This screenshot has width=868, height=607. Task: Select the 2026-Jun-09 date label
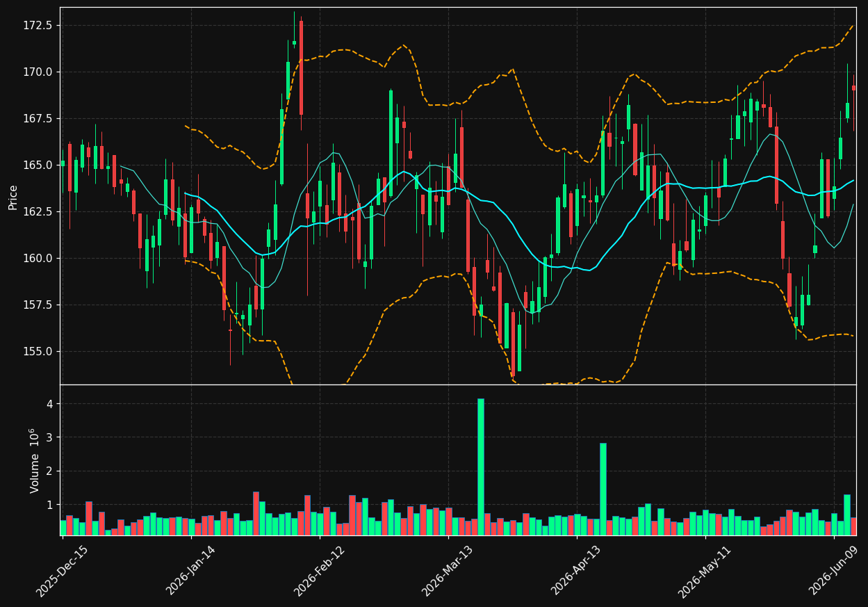834,571
